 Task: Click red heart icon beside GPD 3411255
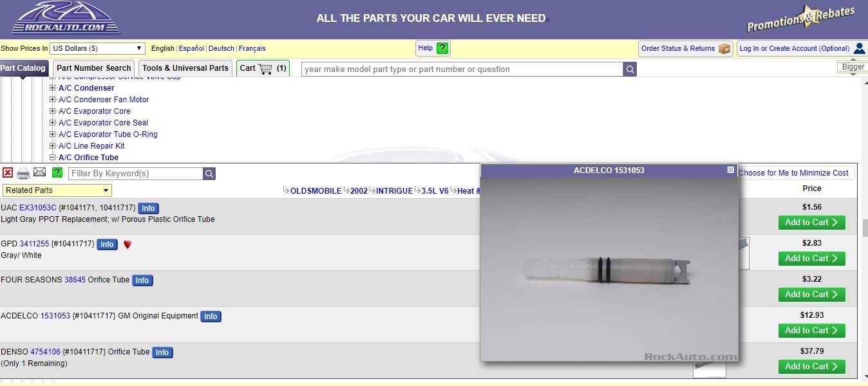click(127, 244)
